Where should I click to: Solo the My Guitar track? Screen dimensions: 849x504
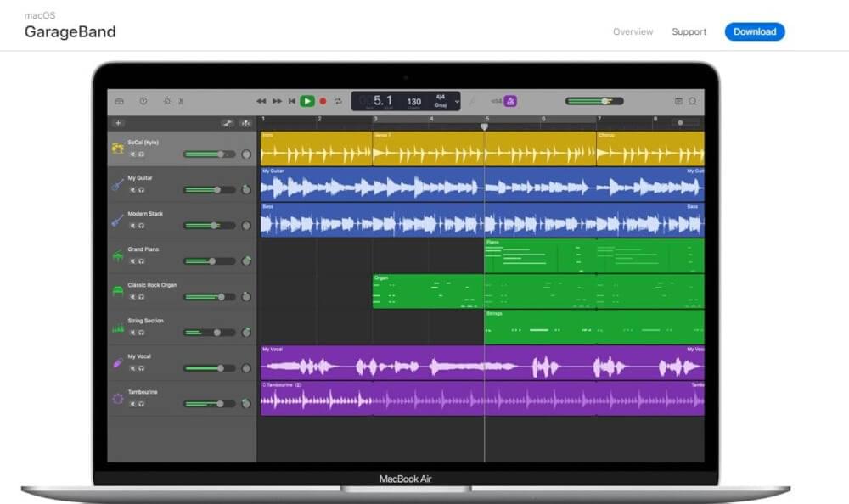[x=141, y=190]
